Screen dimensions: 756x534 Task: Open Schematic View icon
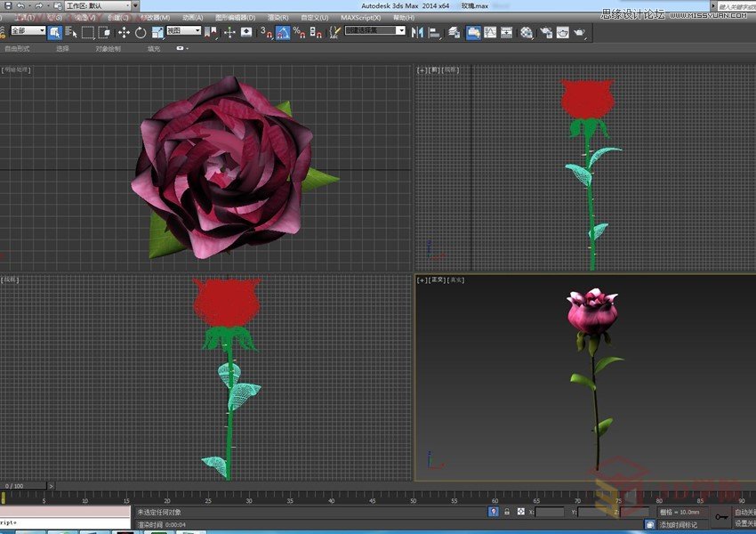[506, 33]
